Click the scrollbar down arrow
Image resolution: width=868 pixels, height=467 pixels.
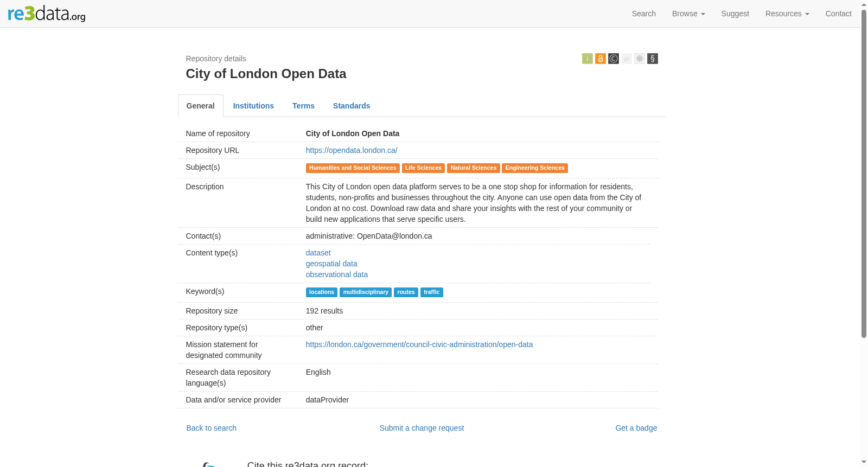point(864,463)
